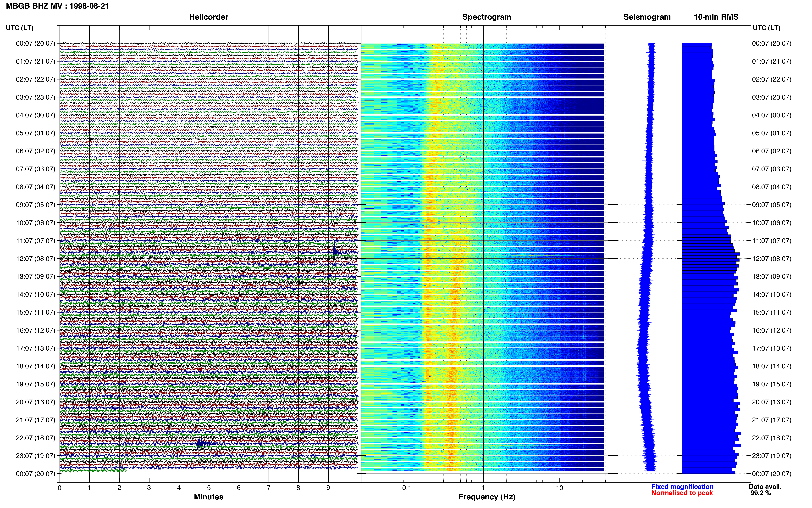Click the blue event burst near 12:07 helicorder trace
This screenshot has width=812, height=508.
[x=336, y=252]
